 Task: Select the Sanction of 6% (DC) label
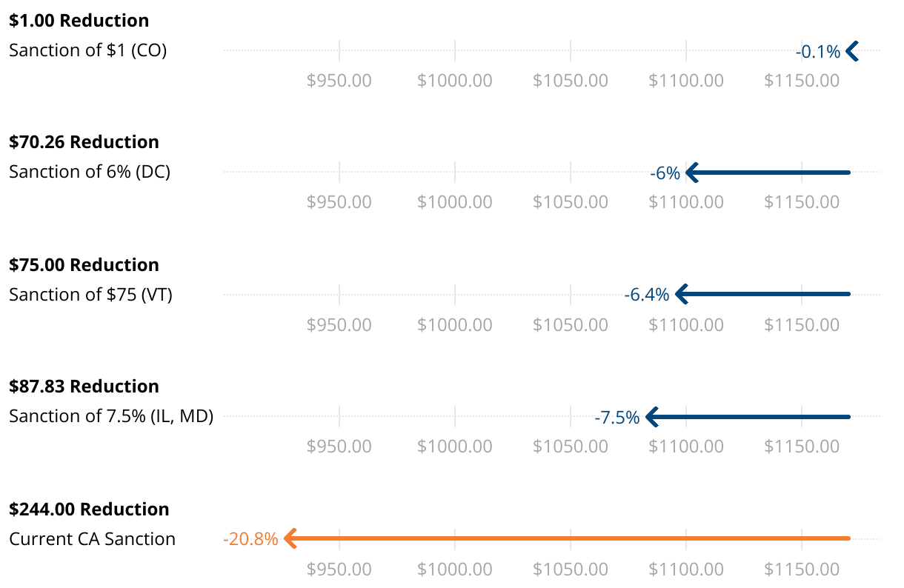[x=90, y=172]
